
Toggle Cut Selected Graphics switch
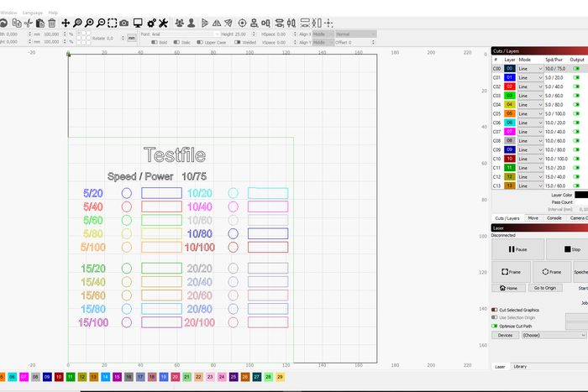tap(494, 310)
